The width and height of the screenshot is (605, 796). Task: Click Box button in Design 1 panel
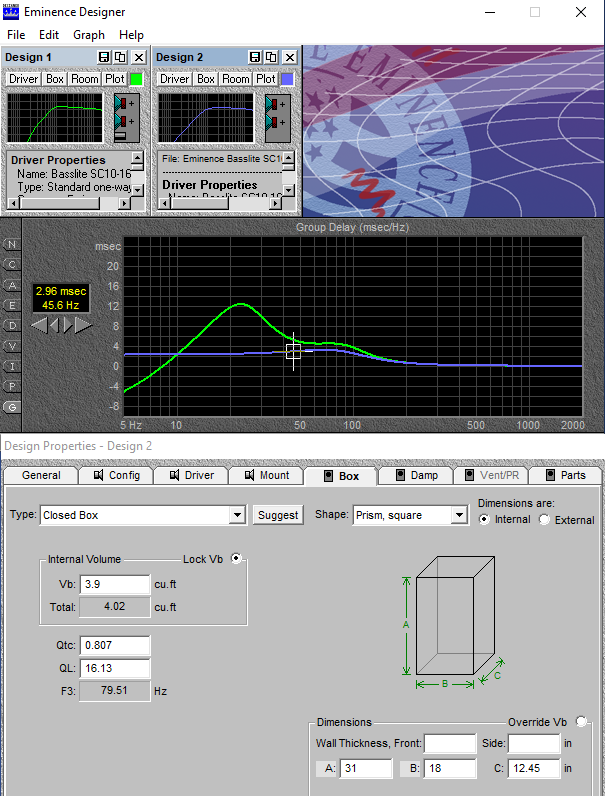coord(55,79)
